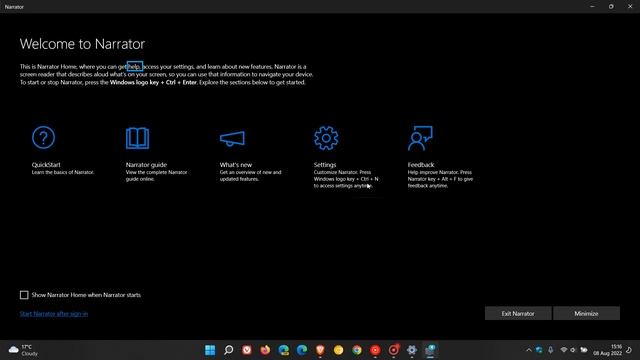Click the highlighted word 'help' in the intro

(x=134, y=66)
